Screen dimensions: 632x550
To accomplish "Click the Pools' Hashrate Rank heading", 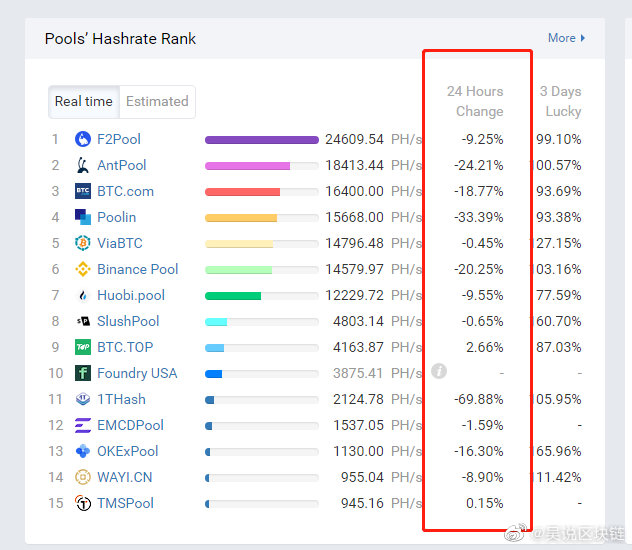I will point(120,39).
